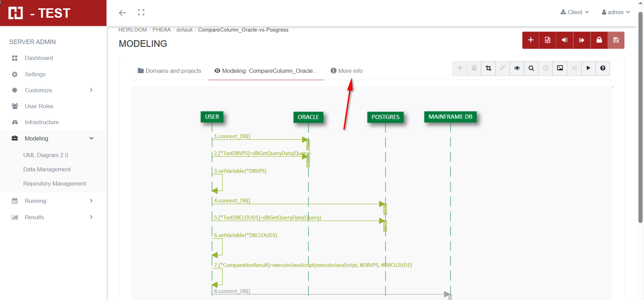Viewport: 644px width, 300px height.
Task: Toggle visibility with the eye icon
Action: (x=517, y=68)
